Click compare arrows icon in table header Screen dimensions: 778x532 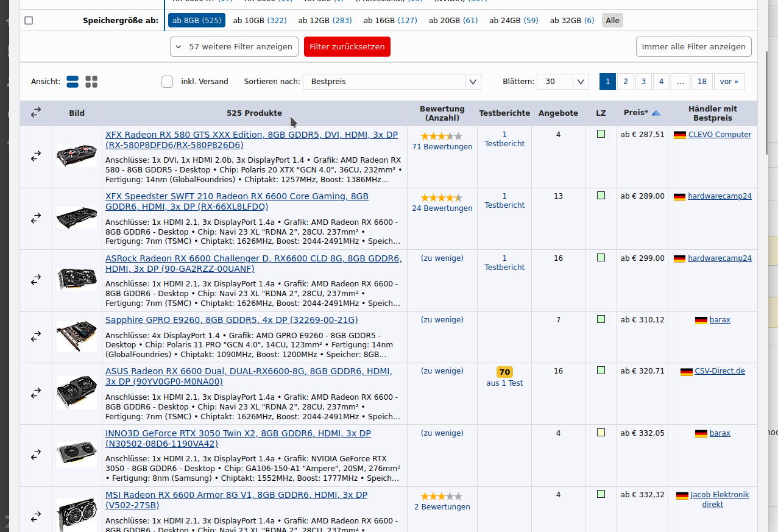pos(36,113)
